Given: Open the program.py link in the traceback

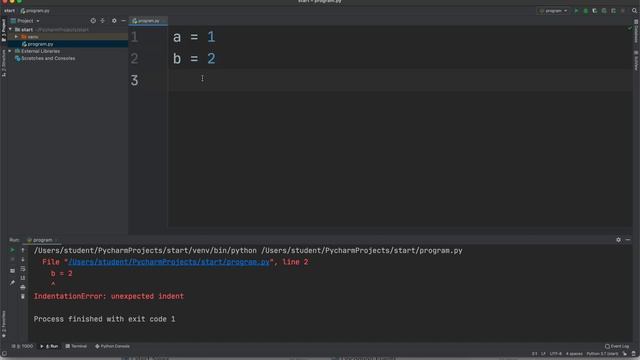Looking at the screenshot, I should click(x=169, y=262).
